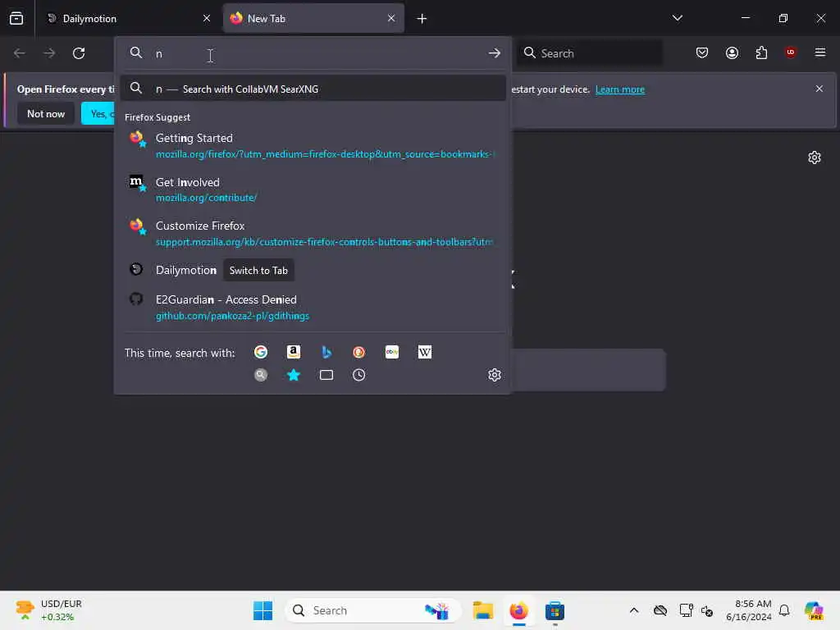Open the Copilot preview icon
Image resolution: width=840 pixels, height=630 pixels.
point(814,610)
